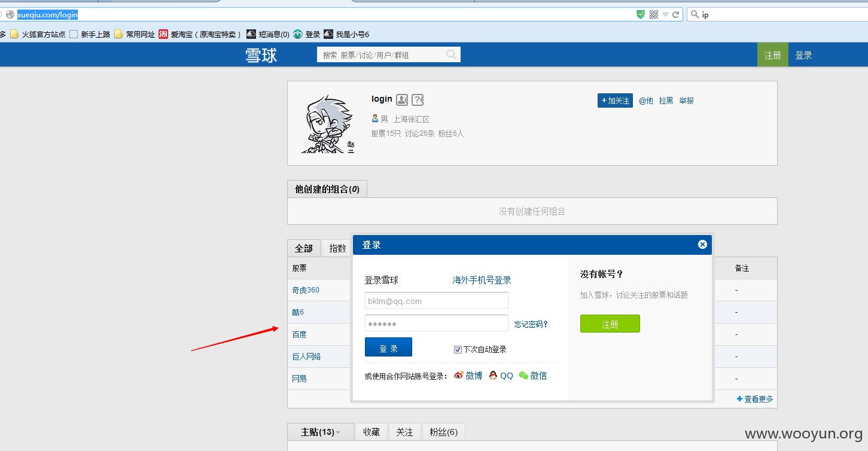Open the 关注 tab
This screenshot has width=868, height=451.
404,432
